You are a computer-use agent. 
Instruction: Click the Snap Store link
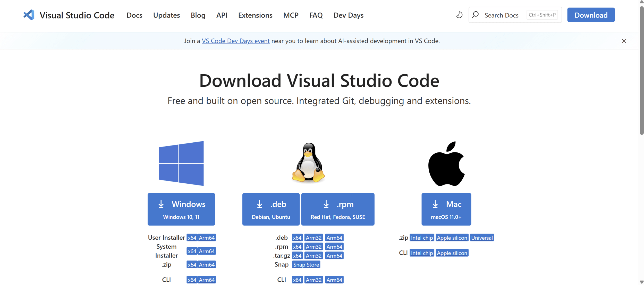click(x=306, y=265)
